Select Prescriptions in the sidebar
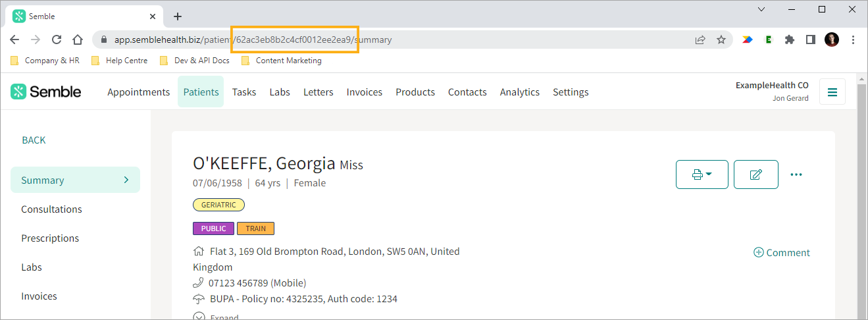 pos(50,238)
